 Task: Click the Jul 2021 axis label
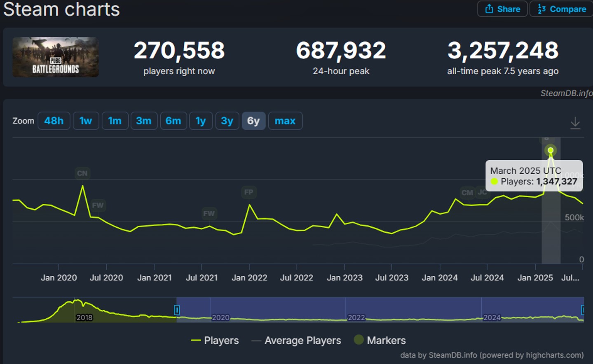coord(202,278)
